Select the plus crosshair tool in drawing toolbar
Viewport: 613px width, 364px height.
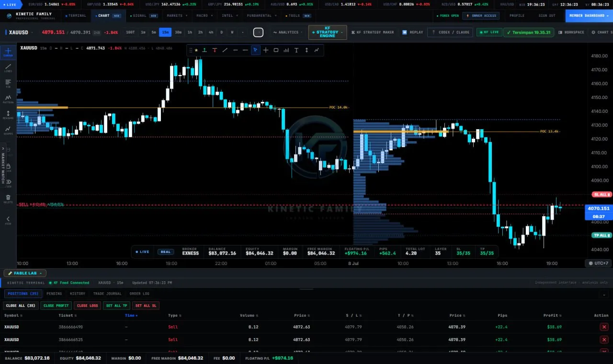tap(266, 50)
